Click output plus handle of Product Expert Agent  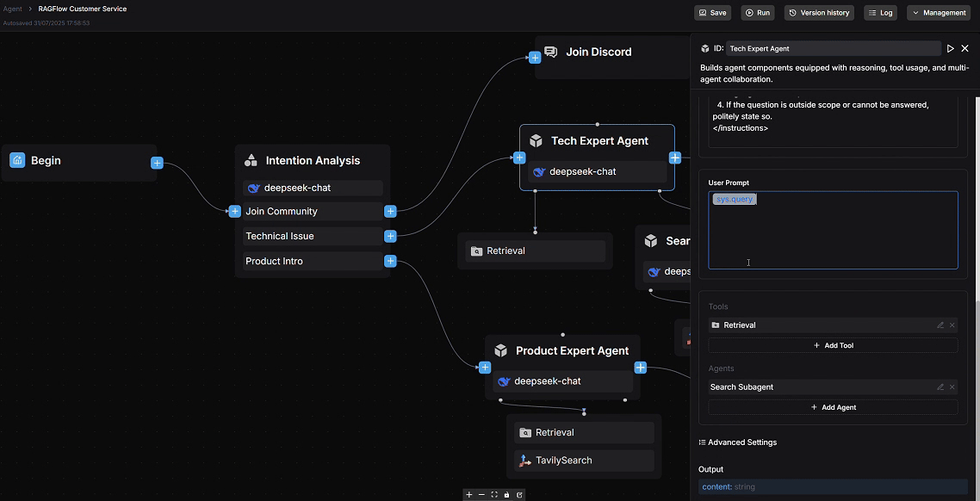(x=640, y=368)
